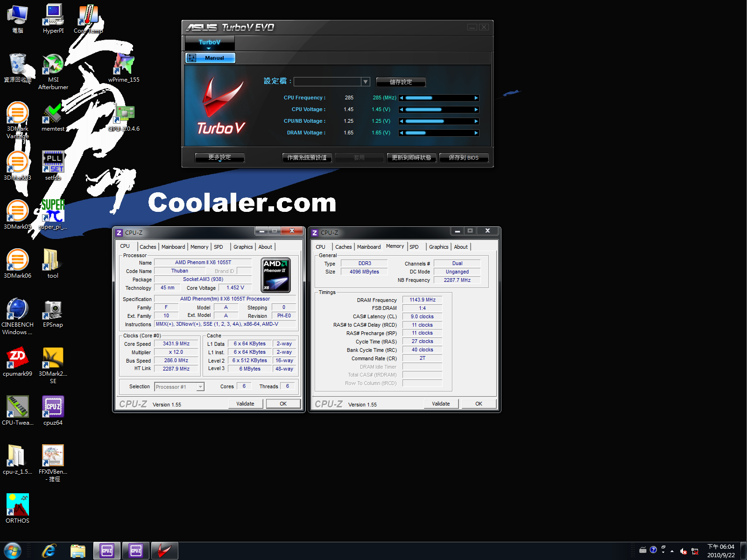Adjust the CPU Frequency slider
The image size is (747, 560).
tap(439, 98)
